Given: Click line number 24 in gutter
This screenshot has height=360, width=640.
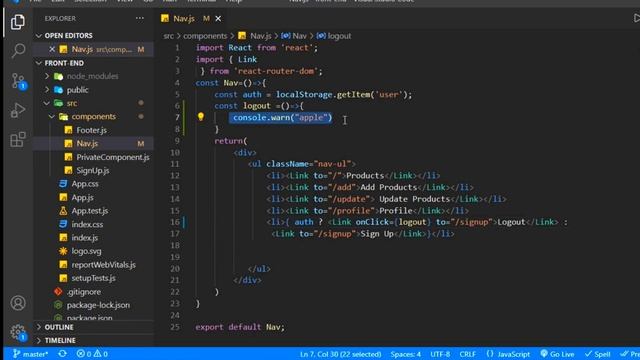Looking at the screenshot, I should (175, 316).
